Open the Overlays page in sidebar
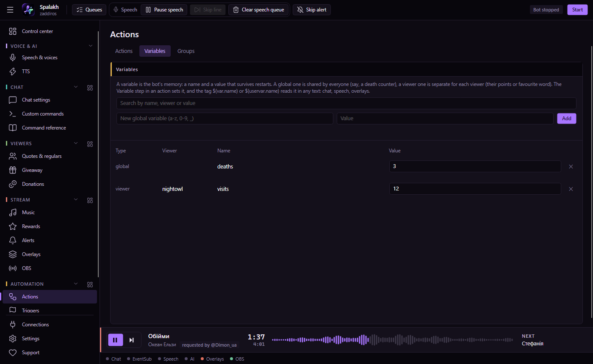 (x=50, y=254)
